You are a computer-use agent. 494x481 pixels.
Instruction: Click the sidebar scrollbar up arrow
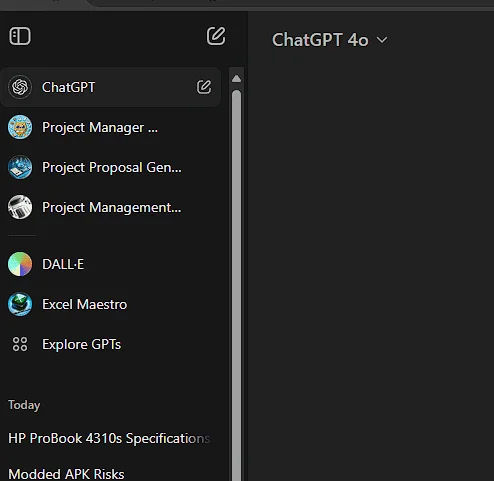pos(236,79)
